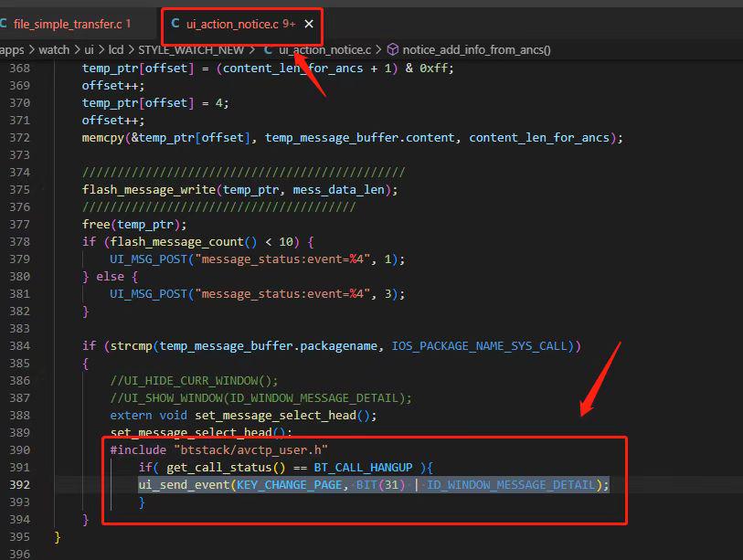Open the lcd breadcrumb folder
Image resolution: width=743 pixels, height=560 pixels.
pyautogui.click(x=116, y=49)
